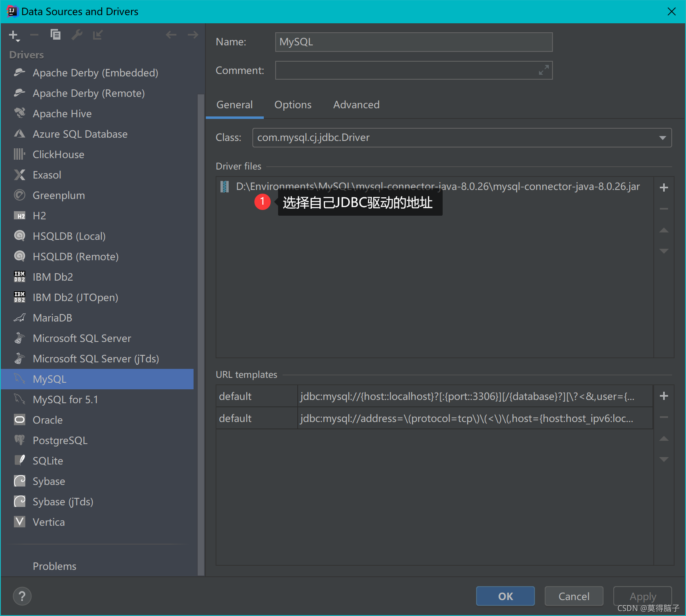The width and height of the screenshot is (686, 616).
Task: Move driver file down arrow
Action: pos(664,251)
